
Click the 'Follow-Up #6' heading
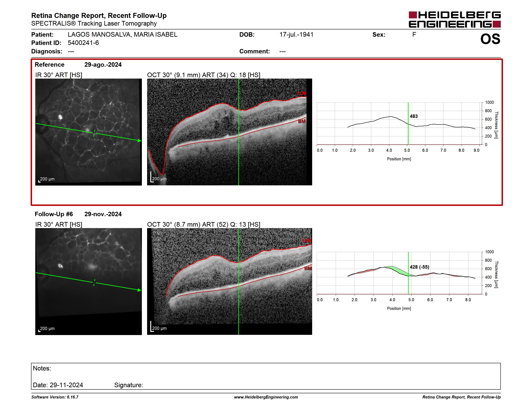[54, 214]
